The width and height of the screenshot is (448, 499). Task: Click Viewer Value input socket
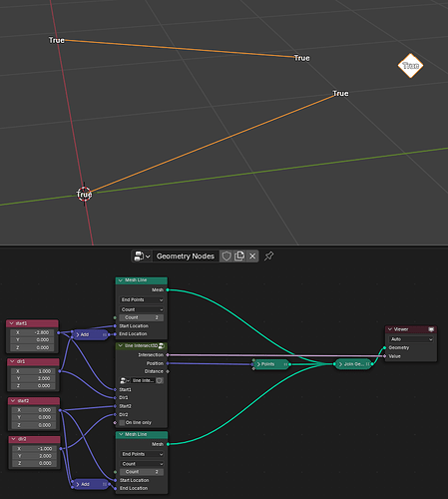point(385,356)
